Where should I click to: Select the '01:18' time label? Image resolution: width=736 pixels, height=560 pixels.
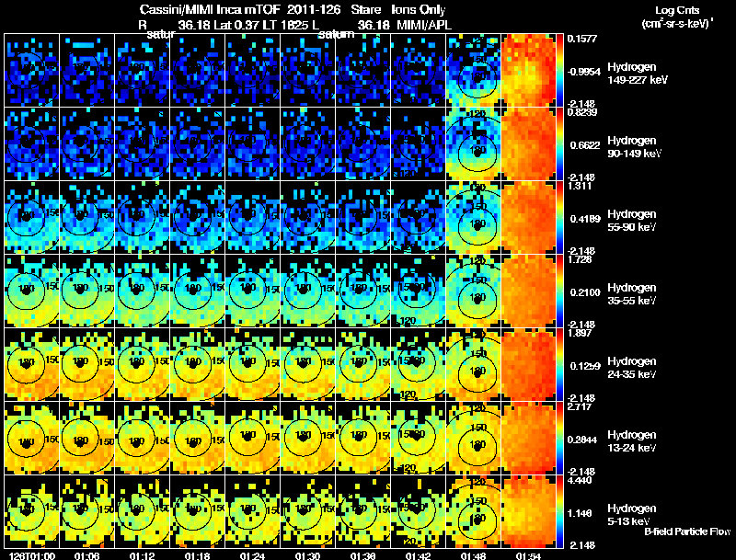point(197,556)
